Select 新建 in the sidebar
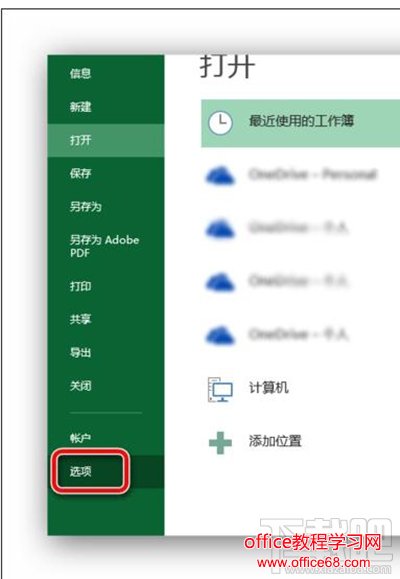The height and width of the screenshot is (579, 400). (x=80, y=107)
